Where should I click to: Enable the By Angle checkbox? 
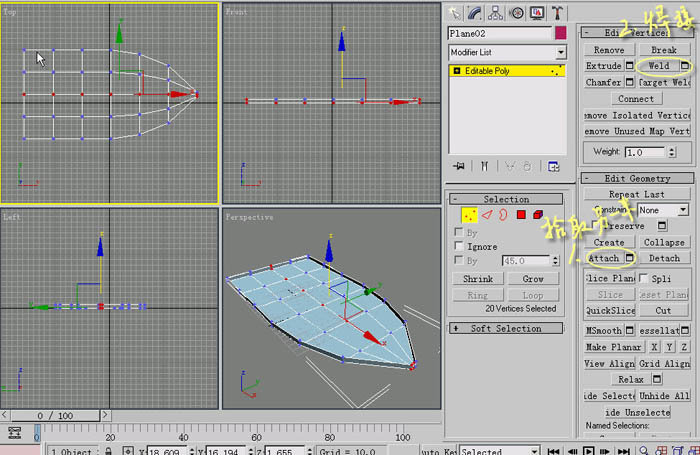click(458, 260)
